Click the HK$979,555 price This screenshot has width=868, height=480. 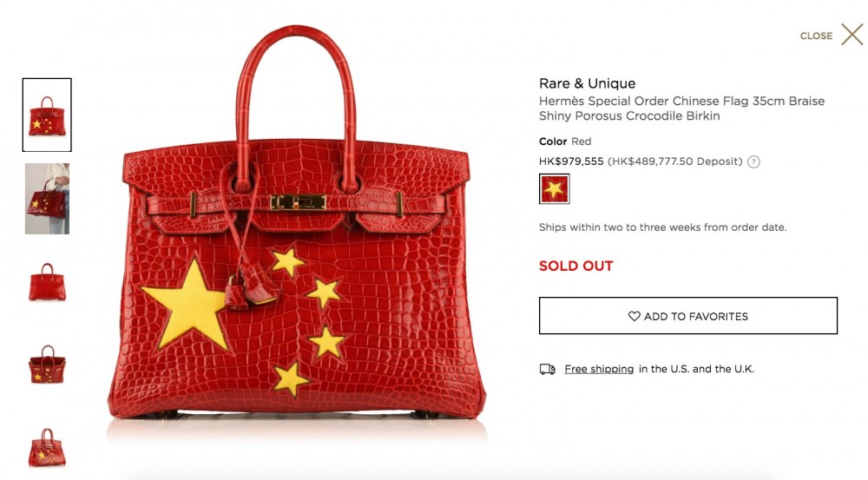click(x=571, y=161)
